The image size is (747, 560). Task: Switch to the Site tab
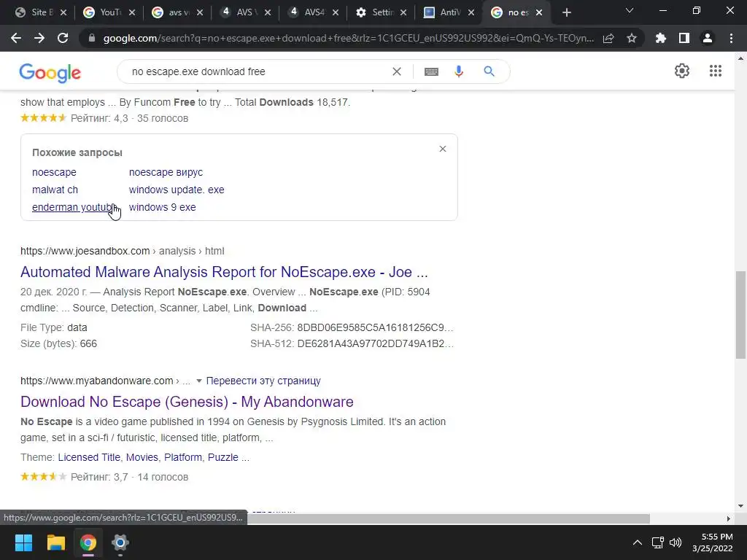click(34, 12)
